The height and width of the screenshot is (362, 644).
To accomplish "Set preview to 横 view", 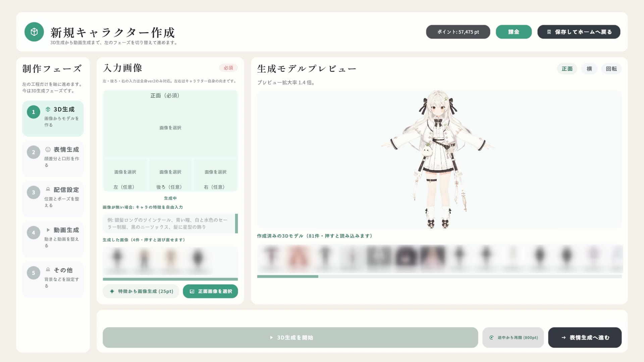I will (x=589, y=69).
